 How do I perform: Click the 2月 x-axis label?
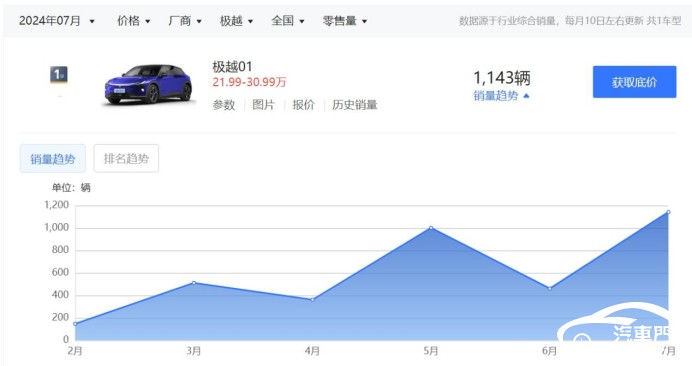75,351
